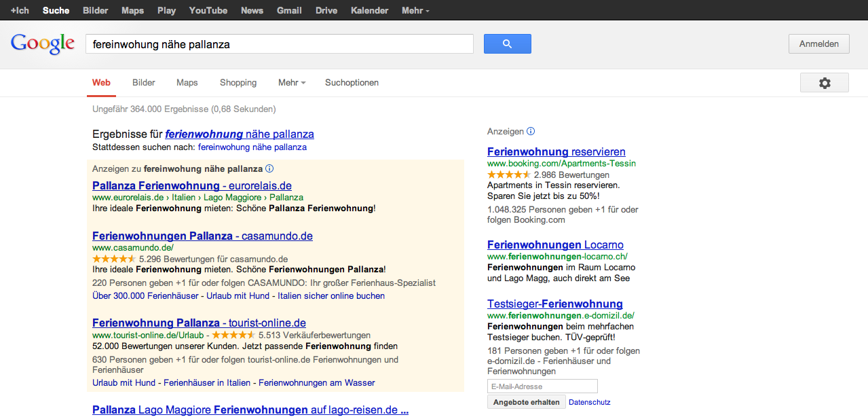
Task: Click the search query text box
Action: point(278,44)
